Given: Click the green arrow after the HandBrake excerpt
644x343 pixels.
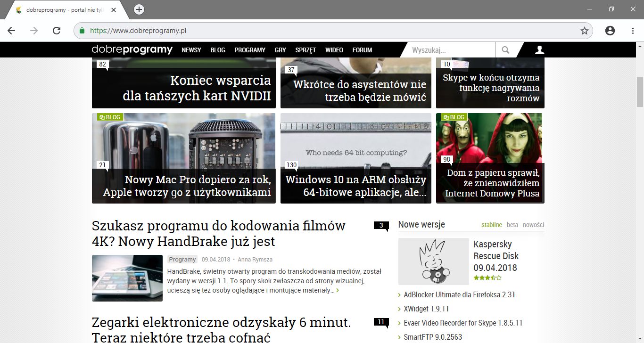Looking at the screenshot, I should coord(338,291).
